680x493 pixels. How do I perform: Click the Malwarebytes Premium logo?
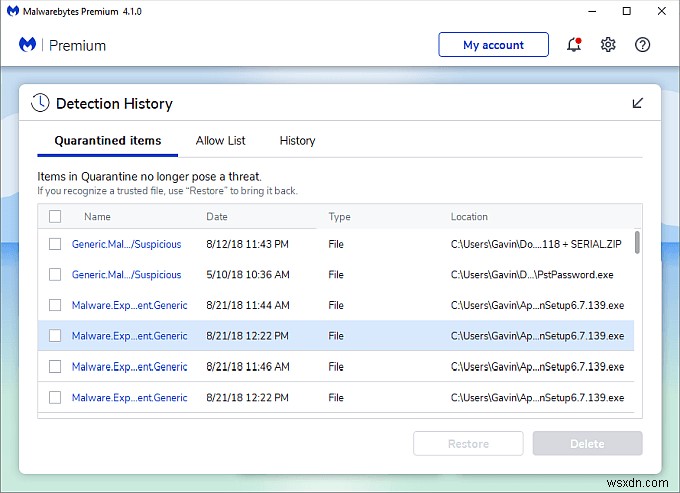pyautogui.click(x=28, y=45)
